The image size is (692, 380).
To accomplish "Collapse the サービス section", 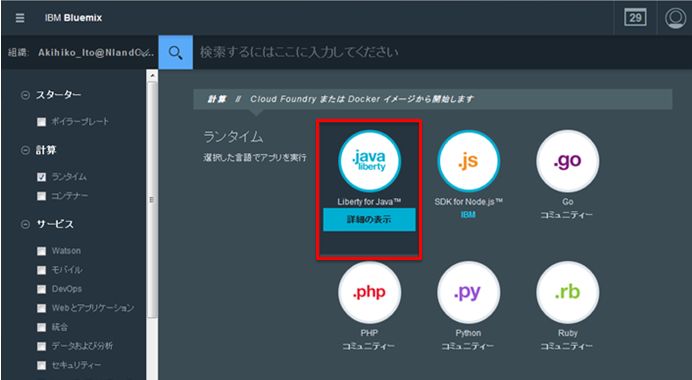I will pyautogui.click(x=26, y=224).
